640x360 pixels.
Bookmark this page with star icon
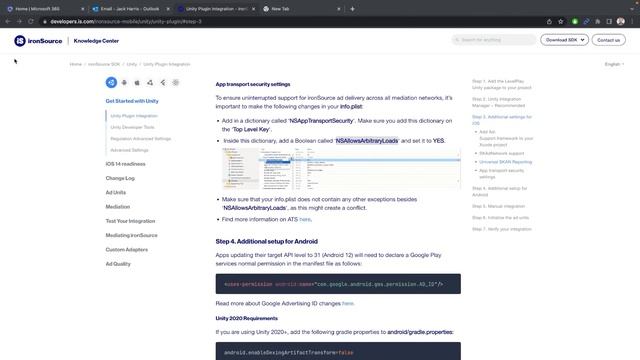tap(561, 21)
